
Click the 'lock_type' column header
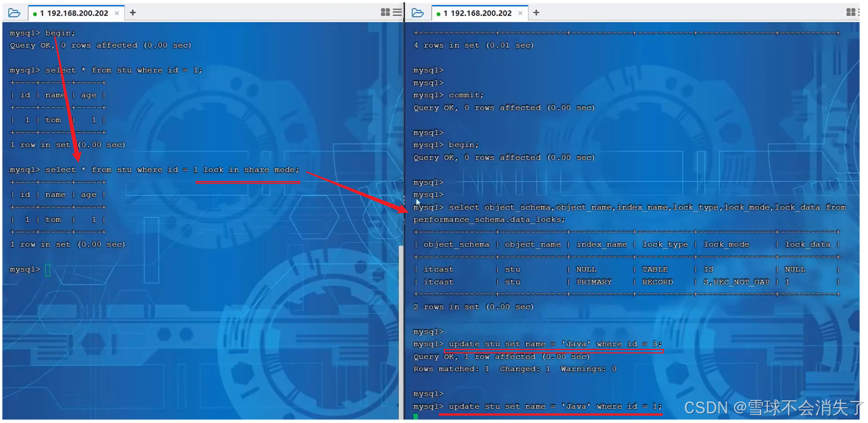point(666,244)
